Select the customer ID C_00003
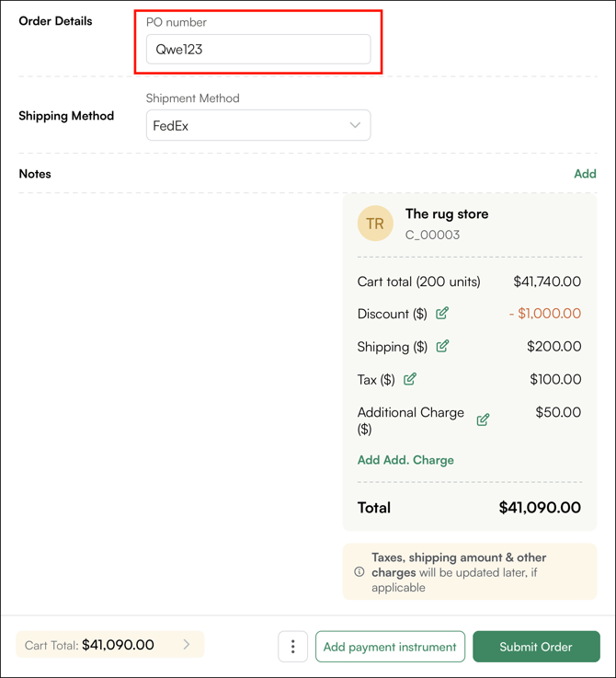The height and width of the screenshot is (678, 616). tap(432, 235)
